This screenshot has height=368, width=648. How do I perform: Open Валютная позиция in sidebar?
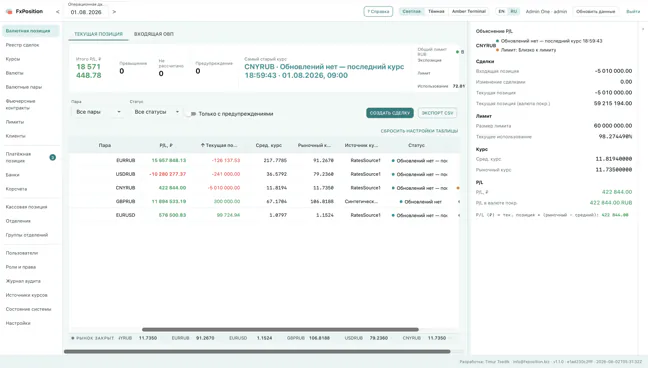(x=31, y=31)
